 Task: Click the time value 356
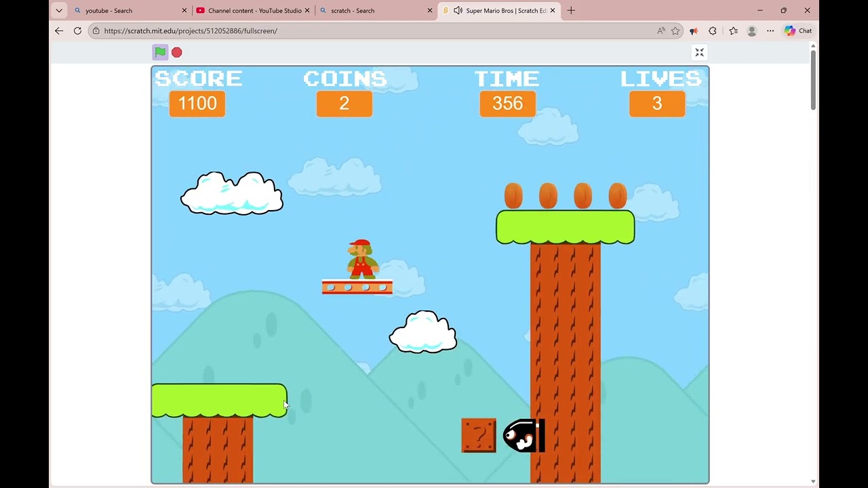click(508, 104)
